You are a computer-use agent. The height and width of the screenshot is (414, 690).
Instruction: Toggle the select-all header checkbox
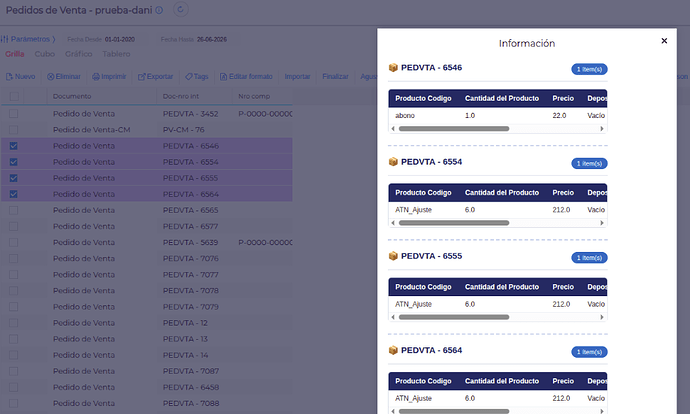click(14, 96)
